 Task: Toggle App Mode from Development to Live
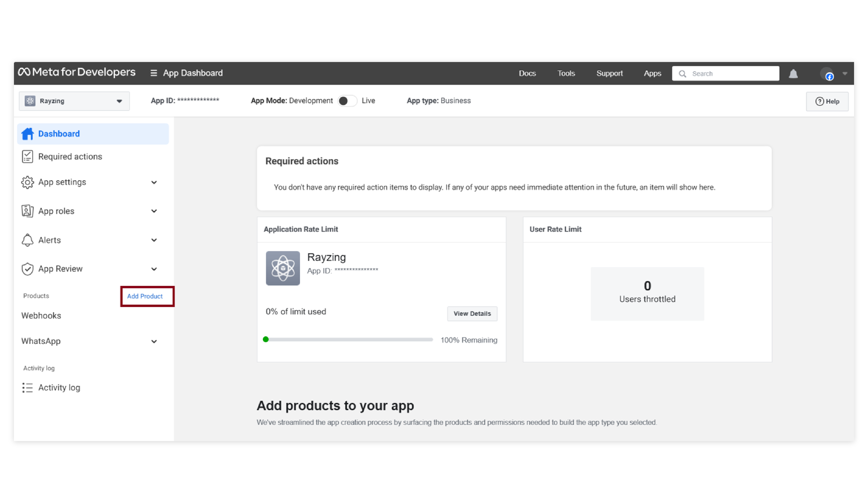coord(347,101)
